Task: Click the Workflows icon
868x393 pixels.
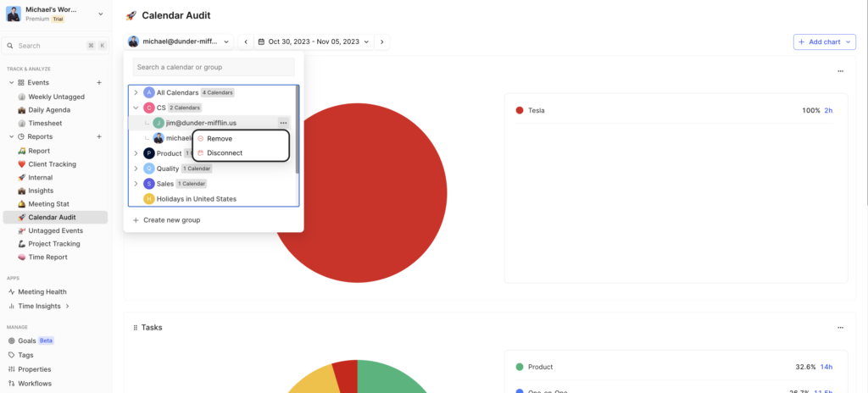Action: 12,384
